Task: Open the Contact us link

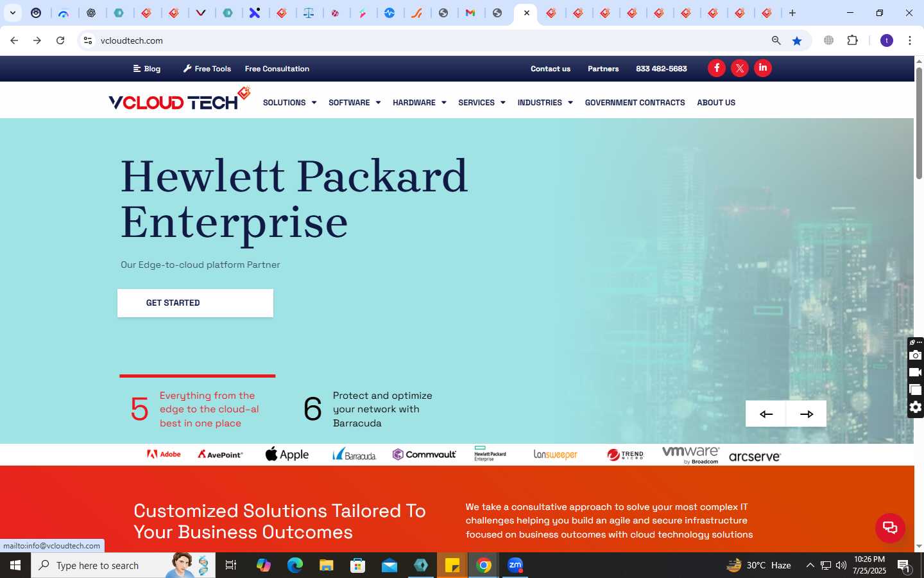Action: pos(551,69)
